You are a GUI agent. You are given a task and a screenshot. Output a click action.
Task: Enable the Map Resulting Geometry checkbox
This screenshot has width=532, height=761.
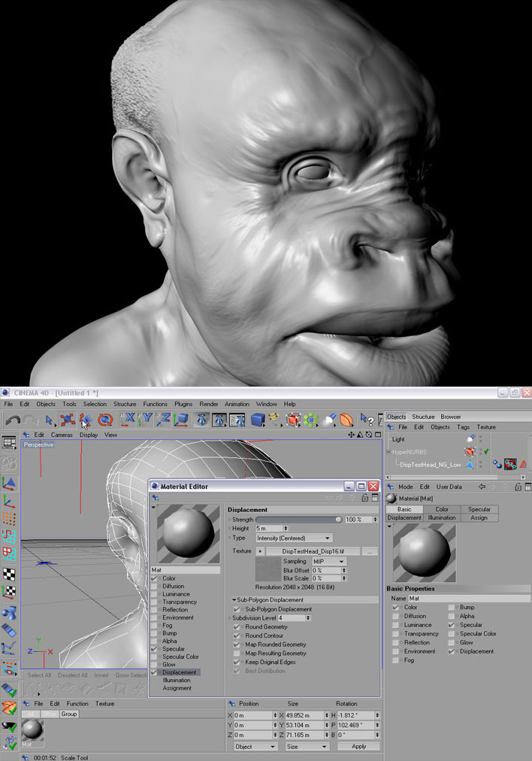[237, 653]
